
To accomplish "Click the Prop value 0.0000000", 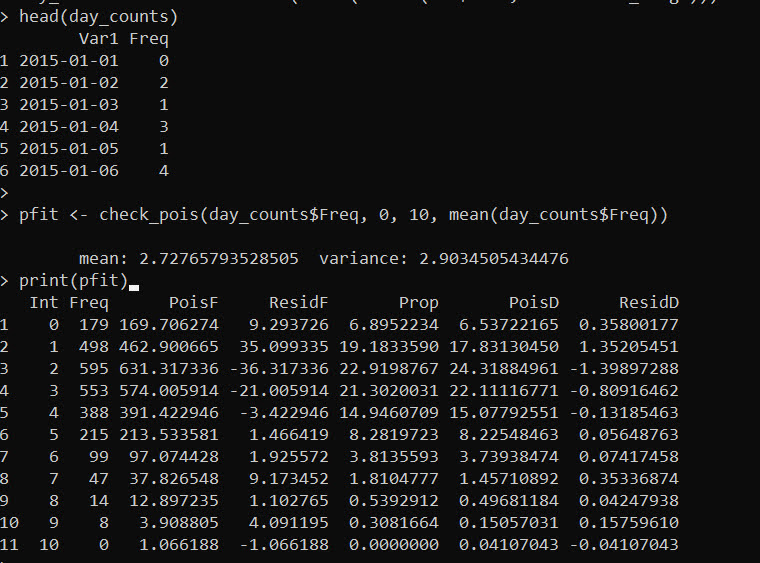I will tap(394, 545).
